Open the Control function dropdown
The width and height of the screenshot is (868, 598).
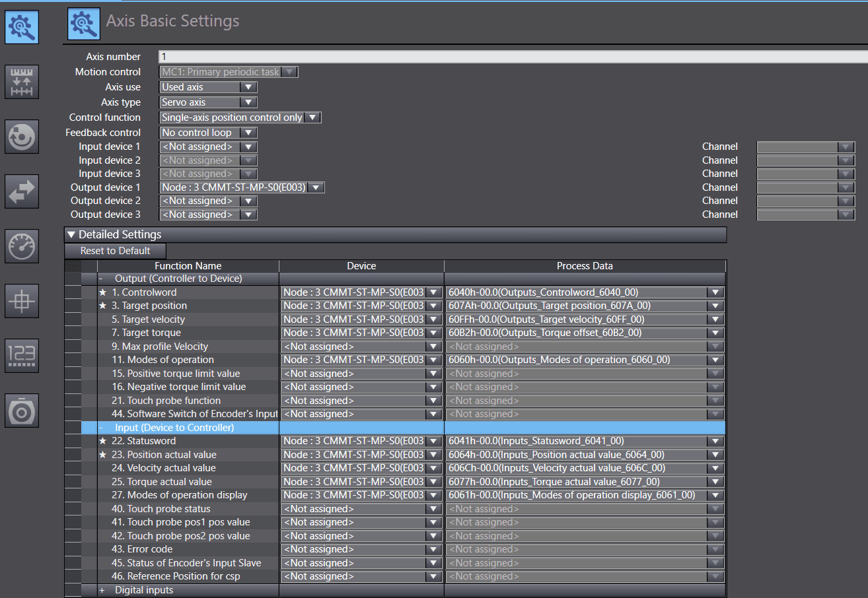[313, 117]
